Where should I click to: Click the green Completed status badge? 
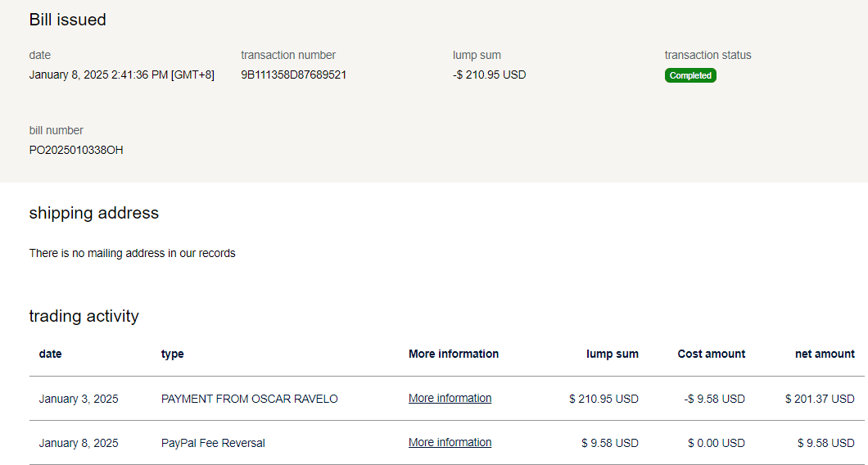(x=690, y=75)
